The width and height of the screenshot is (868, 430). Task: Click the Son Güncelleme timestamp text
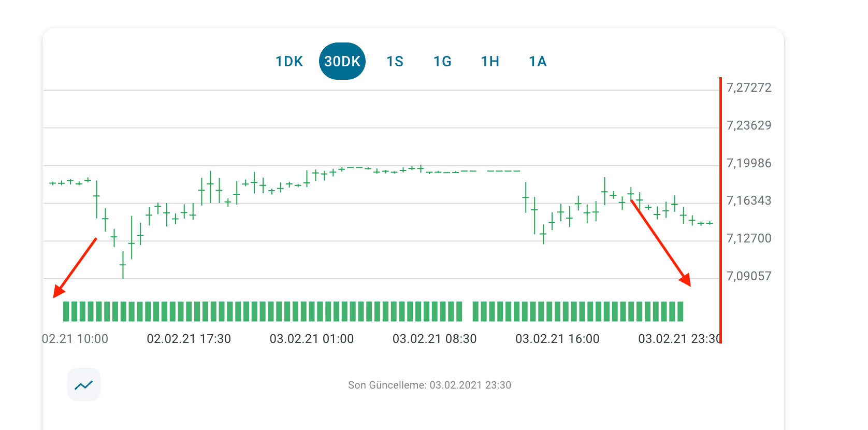point(429,385)
